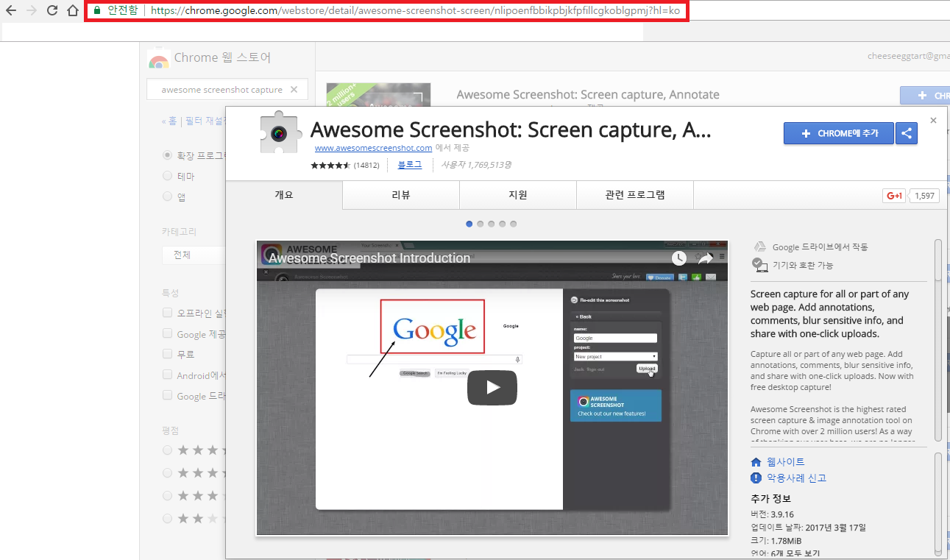950x560 pixels.
Task: Click the « 홈 link in the sidebar
Action: 169,121
